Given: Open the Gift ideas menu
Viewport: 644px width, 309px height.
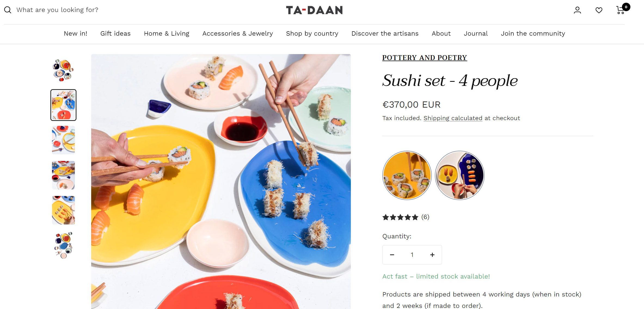Looking at the screenshot, I should click(115, 33).
